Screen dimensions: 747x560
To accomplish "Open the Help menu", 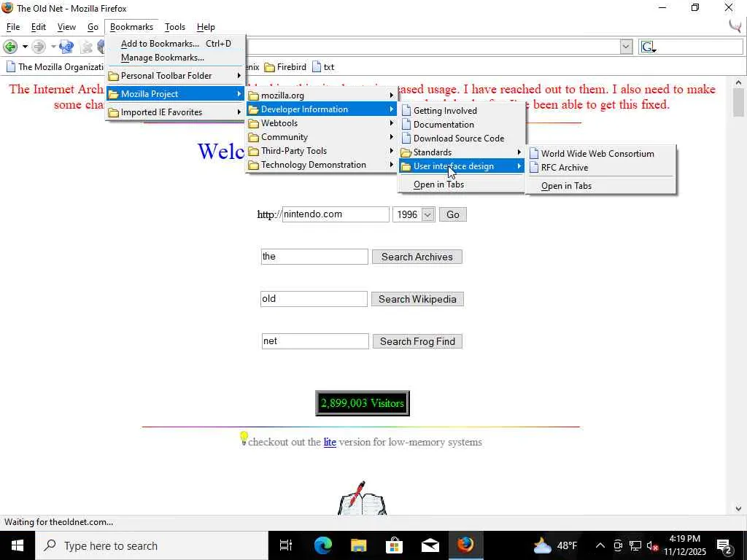I will pyautogui.click(x=206, y=27).
